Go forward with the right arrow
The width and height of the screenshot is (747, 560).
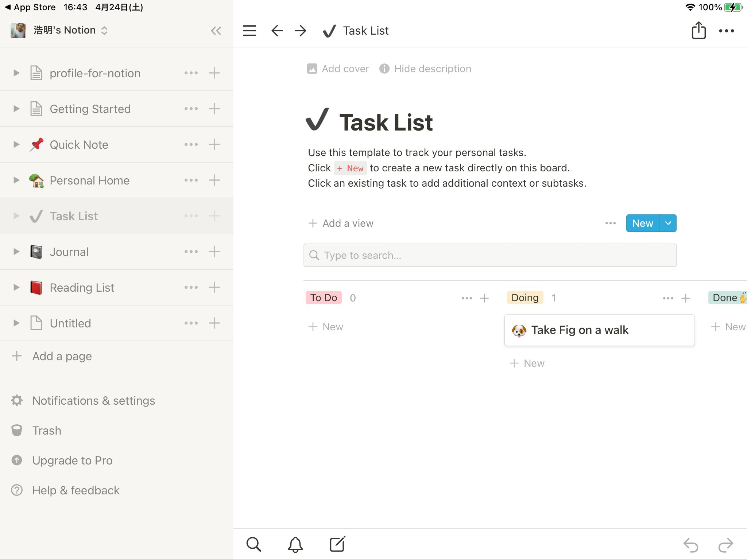point(301,31)
